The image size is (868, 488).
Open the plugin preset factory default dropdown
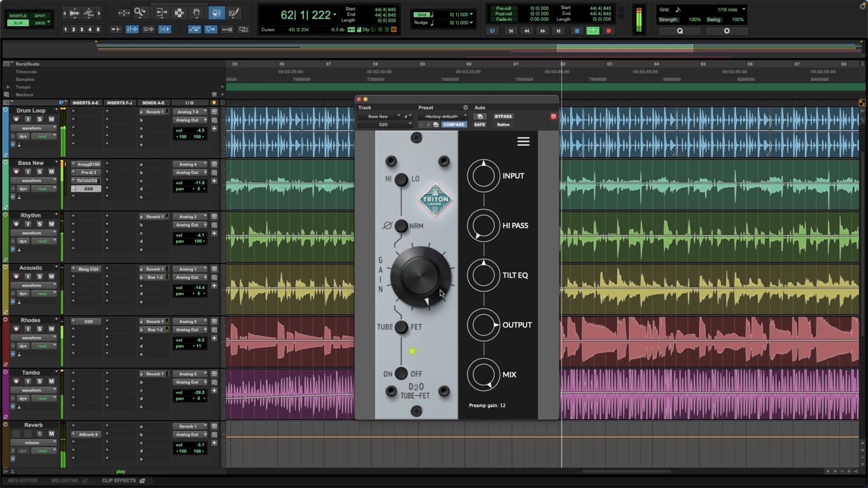443,117
